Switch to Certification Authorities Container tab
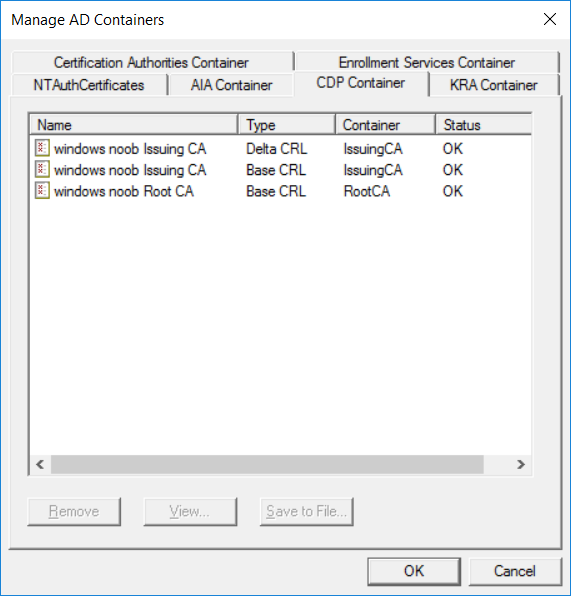 [152, 62]
